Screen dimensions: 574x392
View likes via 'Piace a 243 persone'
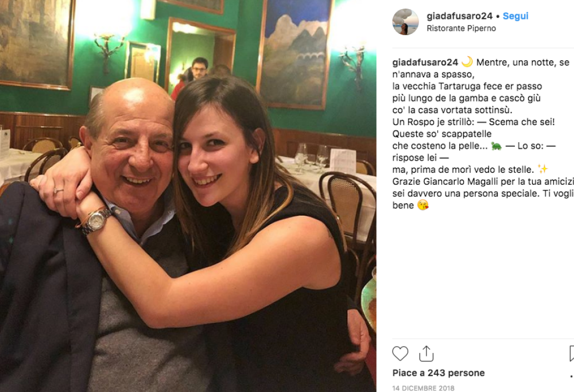tap(438, 373)
